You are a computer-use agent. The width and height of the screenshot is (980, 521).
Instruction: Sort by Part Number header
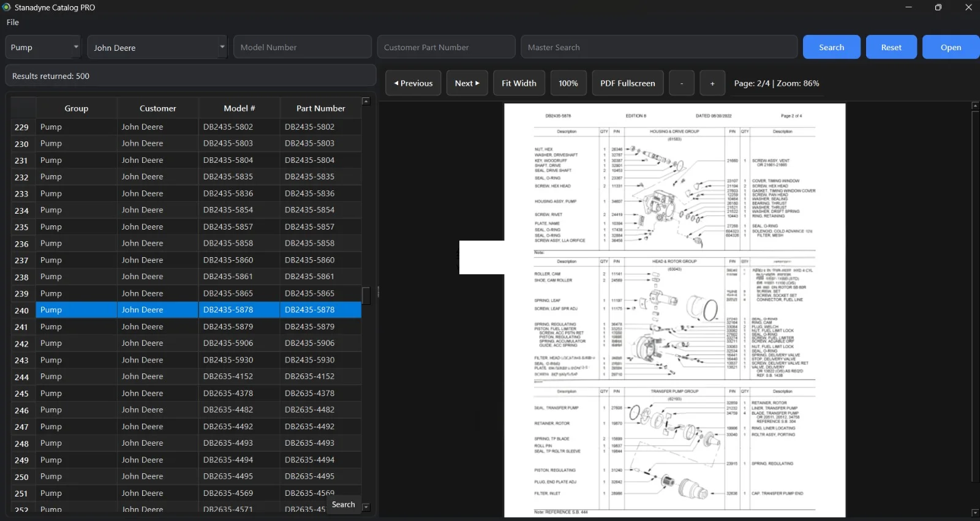(x=321, y=108)
